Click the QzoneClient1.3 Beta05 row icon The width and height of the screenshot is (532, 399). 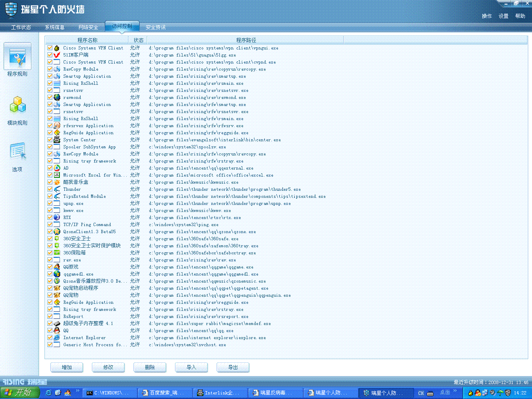coord(57,232)
